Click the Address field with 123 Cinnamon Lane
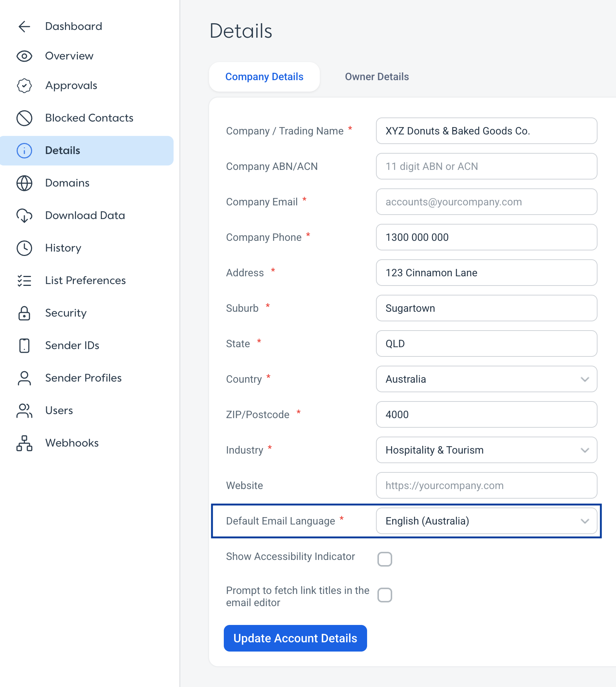616x687 pixels. [x=486, y=273]
